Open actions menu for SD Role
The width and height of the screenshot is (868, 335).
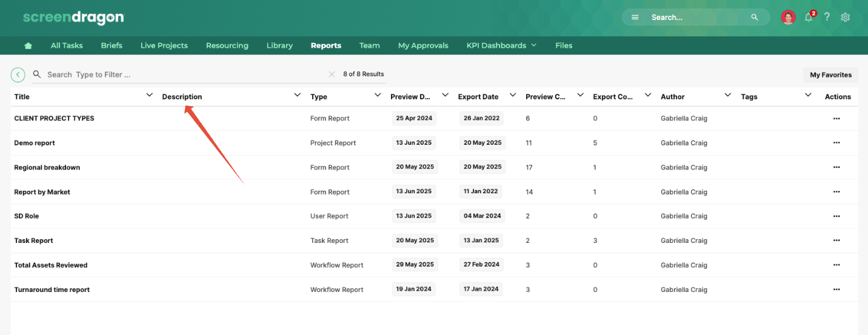836,216
